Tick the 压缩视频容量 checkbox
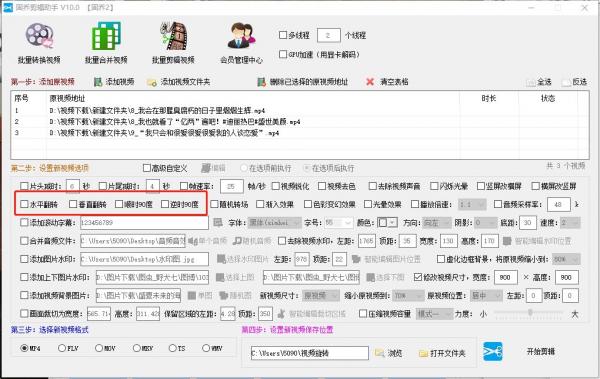The image size is (600, 379). click(363, 314)
